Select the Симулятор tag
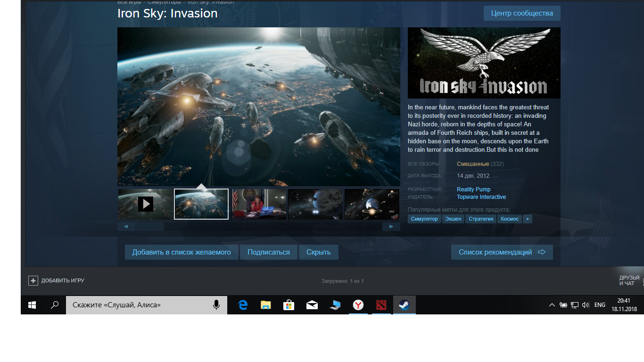Screen dimensions: 644x362 pos(424,219)
